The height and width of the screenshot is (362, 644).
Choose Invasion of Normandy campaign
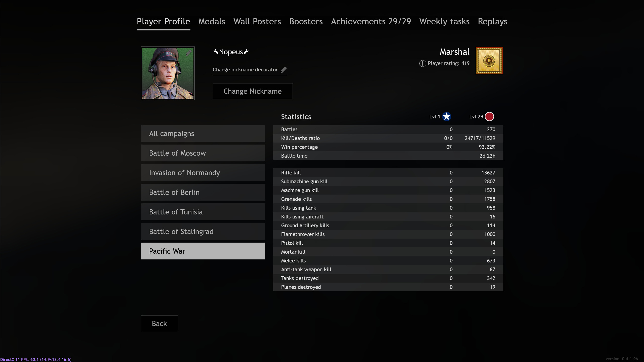(x=203, y=173)
